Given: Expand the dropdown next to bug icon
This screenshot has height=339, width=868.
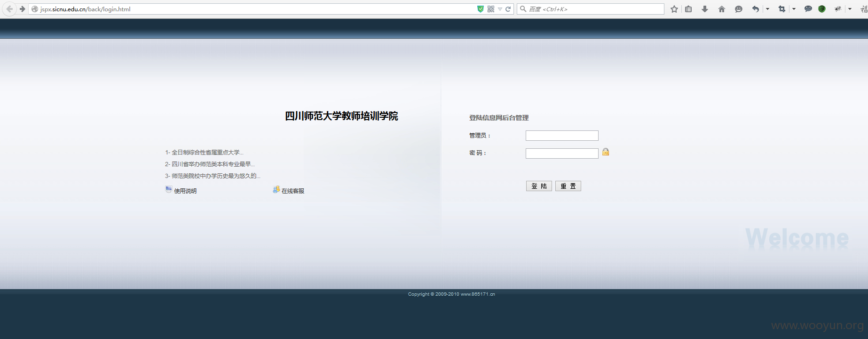Looking at the screenshot, I should click(x=850, y=9).
